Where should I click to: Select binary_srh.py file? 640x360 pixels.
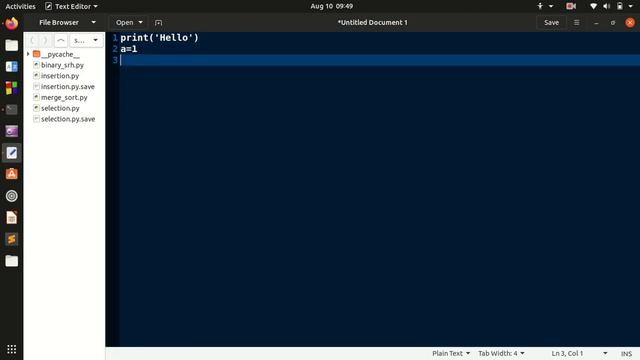[x=62, y=65]
